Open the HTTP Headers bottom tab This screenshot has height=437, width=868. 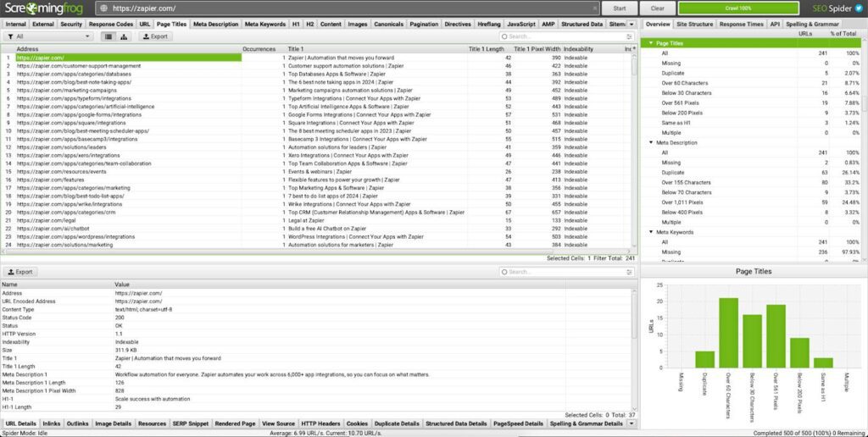click(x=320, y=423)
